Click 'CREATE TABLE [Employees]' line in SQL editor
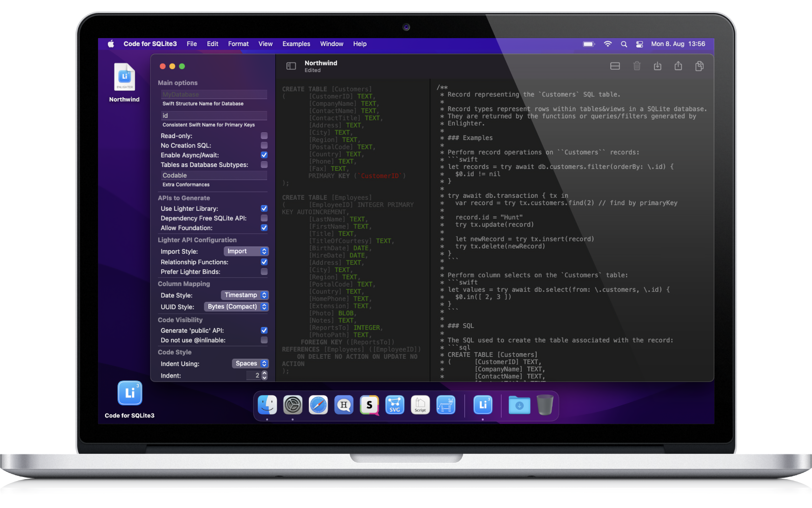The image size is (812, 508). 327,197
